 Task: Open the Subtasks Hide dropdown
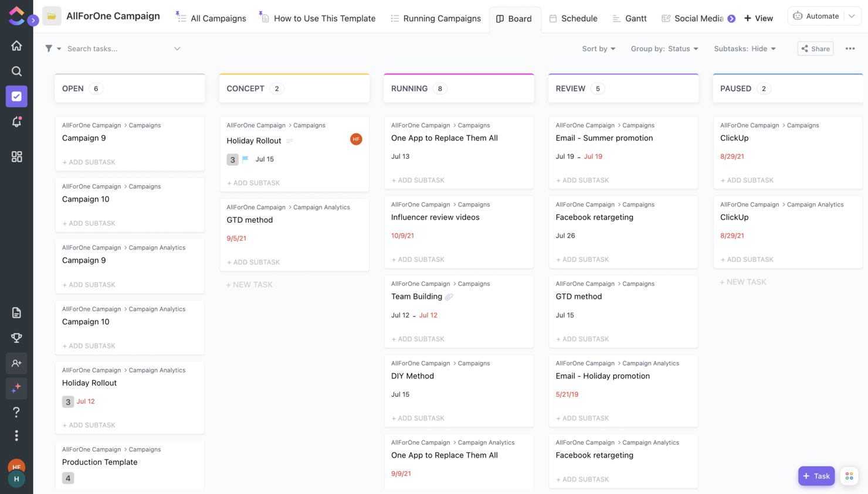click(745, 49)
